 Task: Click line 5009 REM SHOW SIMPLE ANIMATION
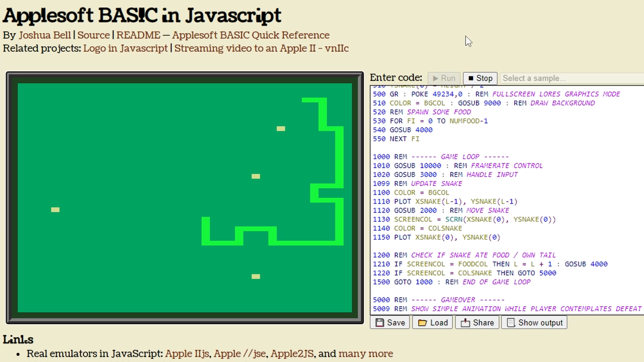[x=507, y=309]
